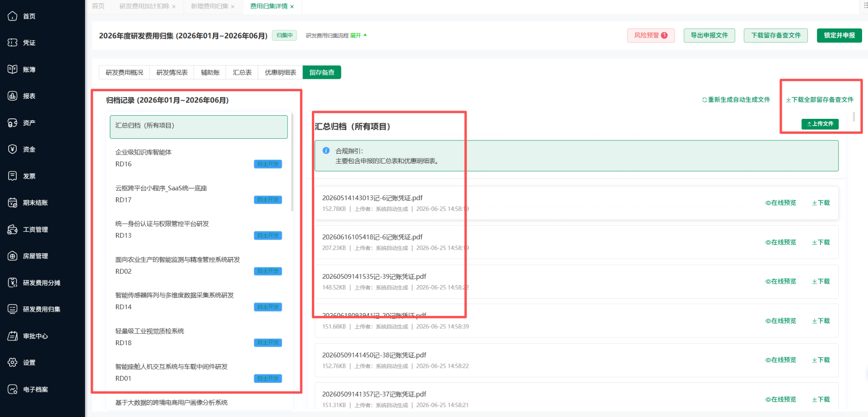Download 20260514143013记-6记账凭证.pdf
Image resolution: width=868 pixels, height=417 pixels.
coord(821,203)
